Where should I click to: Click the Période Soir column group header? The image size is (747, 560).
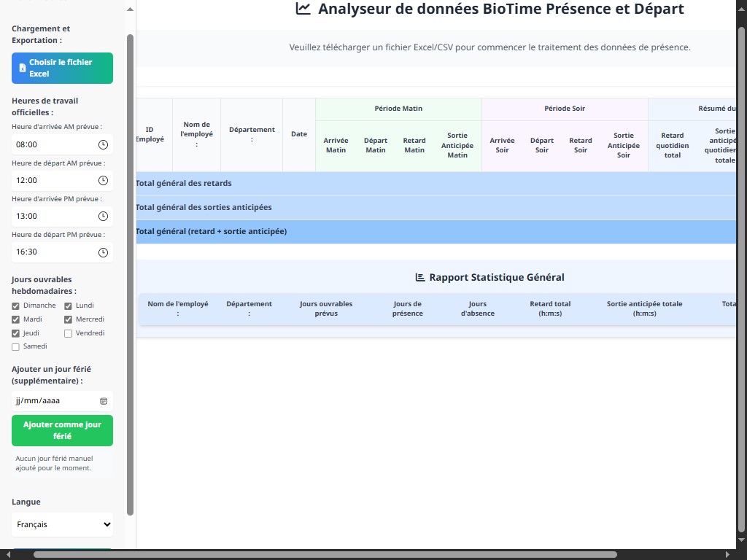(565, 109)
